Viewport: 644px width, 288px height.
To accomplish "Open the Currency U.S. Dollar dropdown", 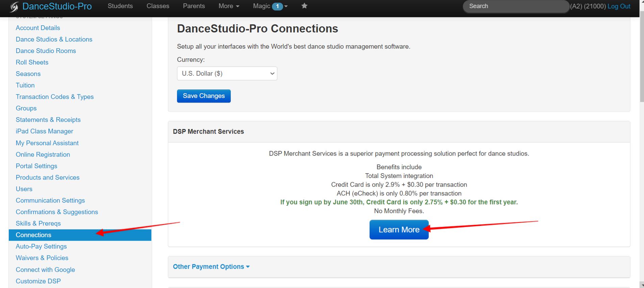I will click(x=227, y=73).
